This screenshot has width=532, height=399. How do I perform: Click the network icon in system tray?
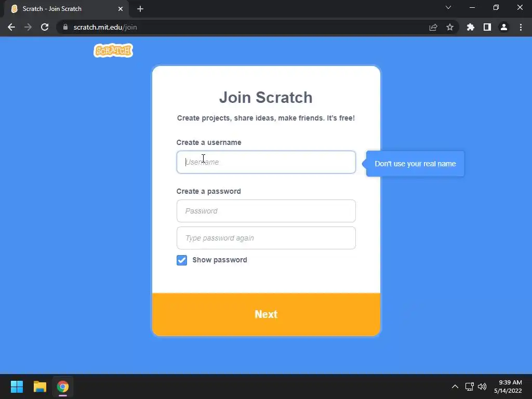point(469,387)
